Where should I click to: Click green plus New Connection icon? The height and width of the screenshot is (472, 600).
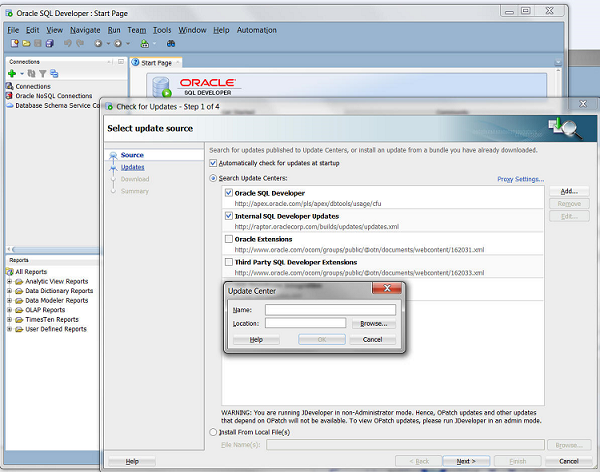coord(12,73)
